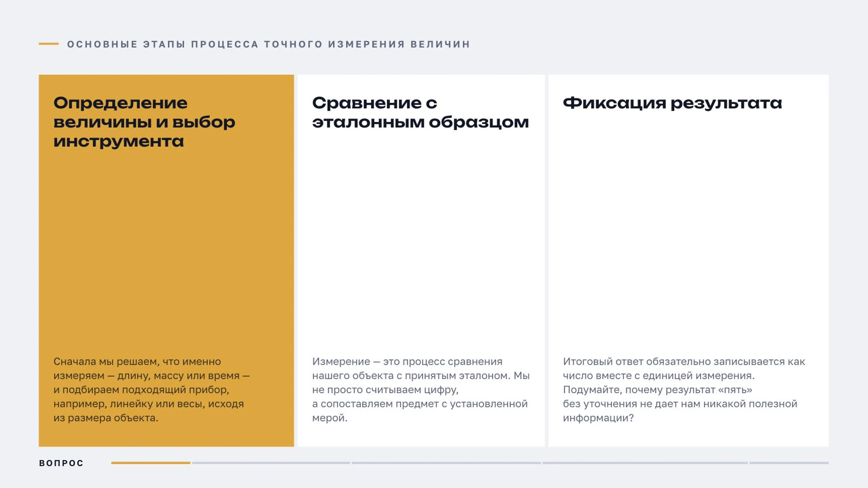868x488 pixels.
Task: Click the fourth grey progress bar segment
Action: 645,463
